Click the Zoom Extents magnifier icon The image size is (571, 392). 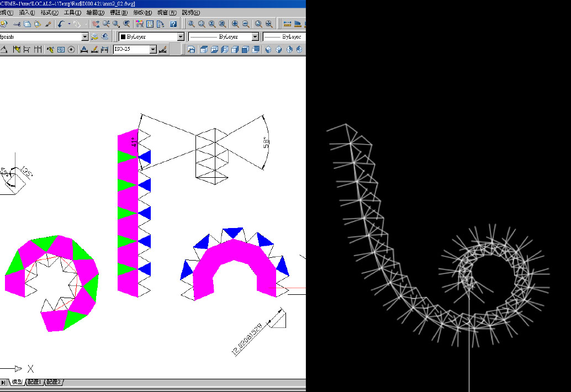[269, 24]
